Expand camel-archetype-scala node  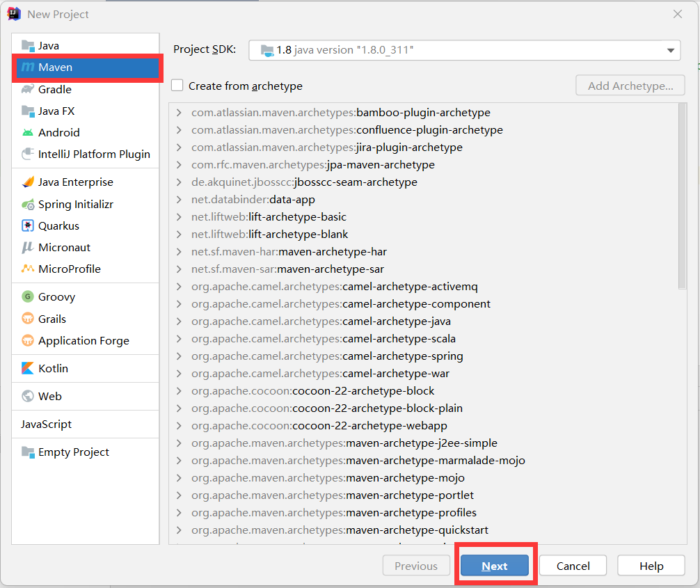point(179,339)
